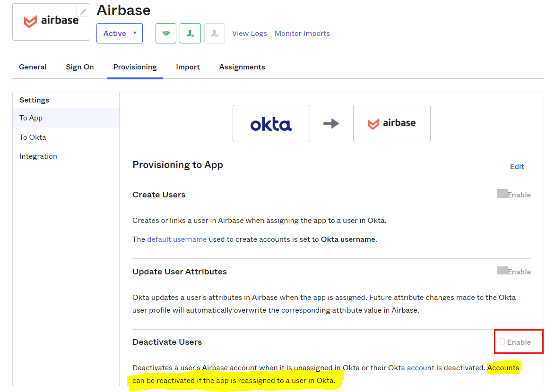Toggle the Update User Attributes Enable checkbox
Viewport: 555px width, 392px height.
502,271
